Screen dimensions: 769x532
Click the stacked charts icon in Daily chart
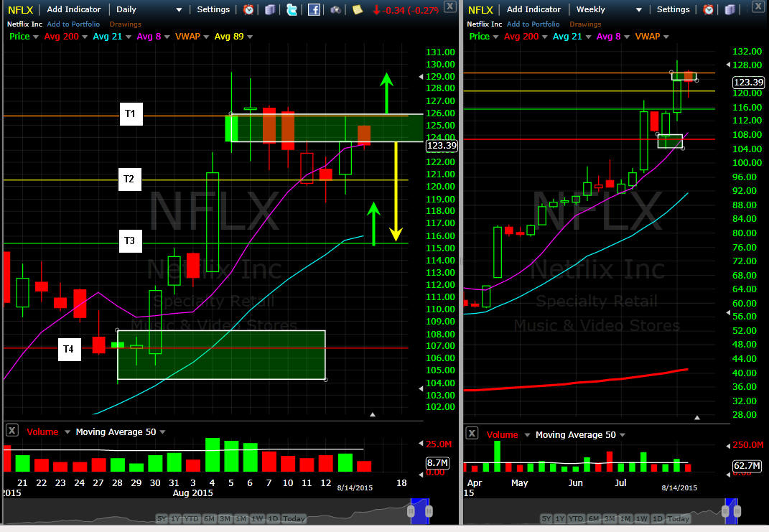point(270,9)
